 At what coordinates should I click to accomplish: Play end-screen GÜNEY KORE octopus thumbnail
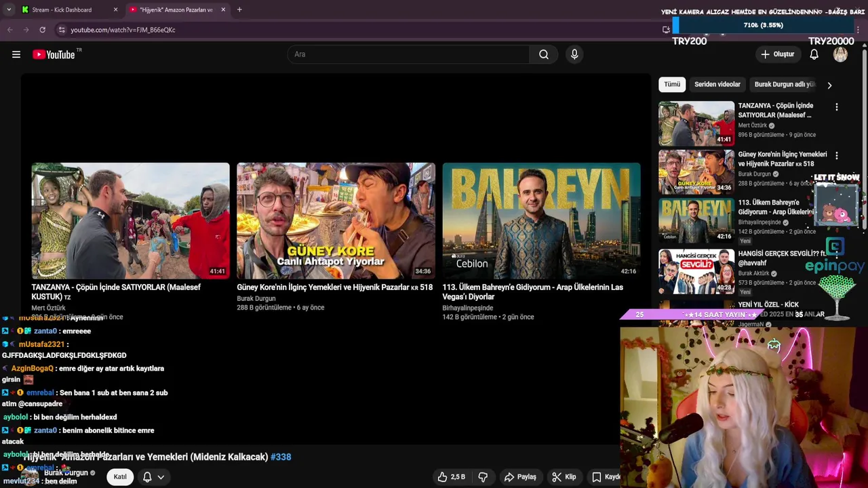pos(336,220)
